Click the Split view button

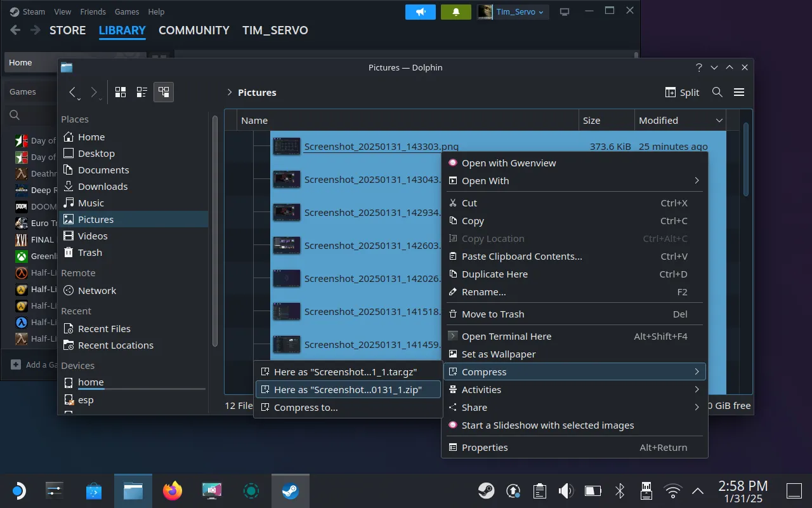point(682,92)
